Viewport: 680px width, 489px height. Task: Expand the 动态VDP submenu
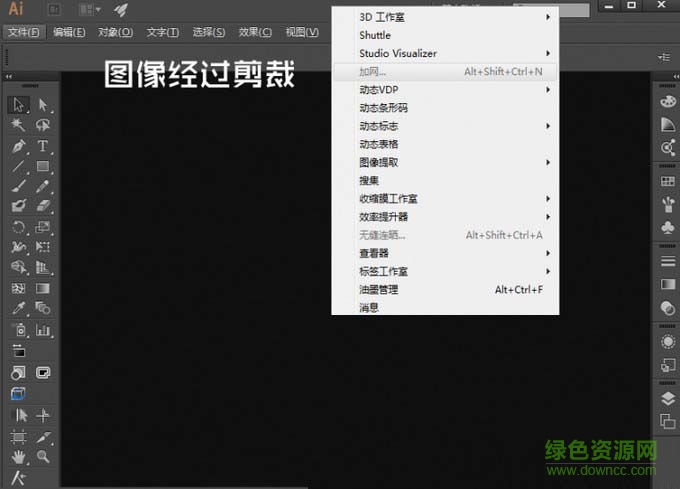[x=445, y=90]
